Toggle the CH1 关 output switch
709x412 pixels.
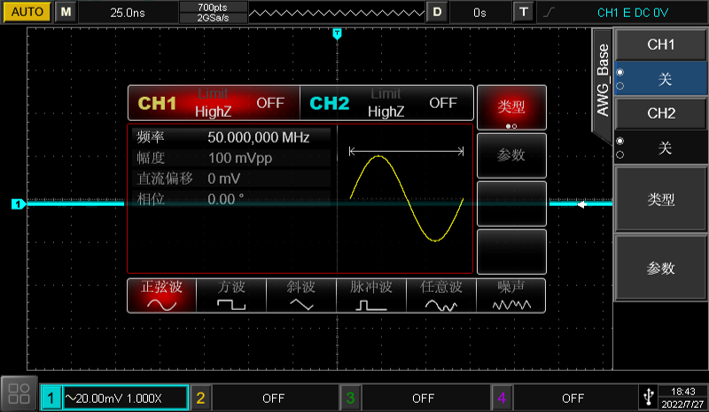(x=661, y=79)
